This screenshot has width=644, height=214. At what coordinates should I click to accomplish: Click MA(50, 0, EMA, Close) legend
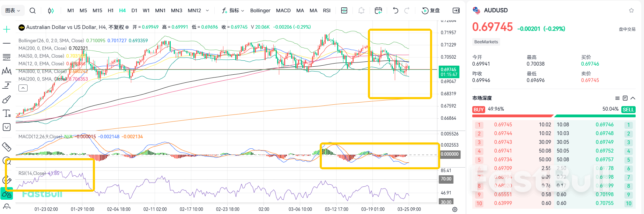point(41,56)
